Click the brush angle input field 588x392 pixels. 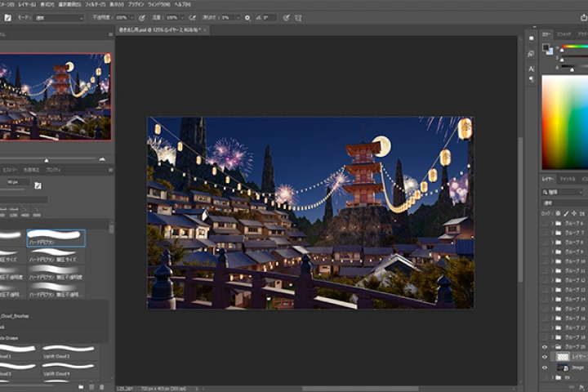pyautogui.click(x=269, y=18)
